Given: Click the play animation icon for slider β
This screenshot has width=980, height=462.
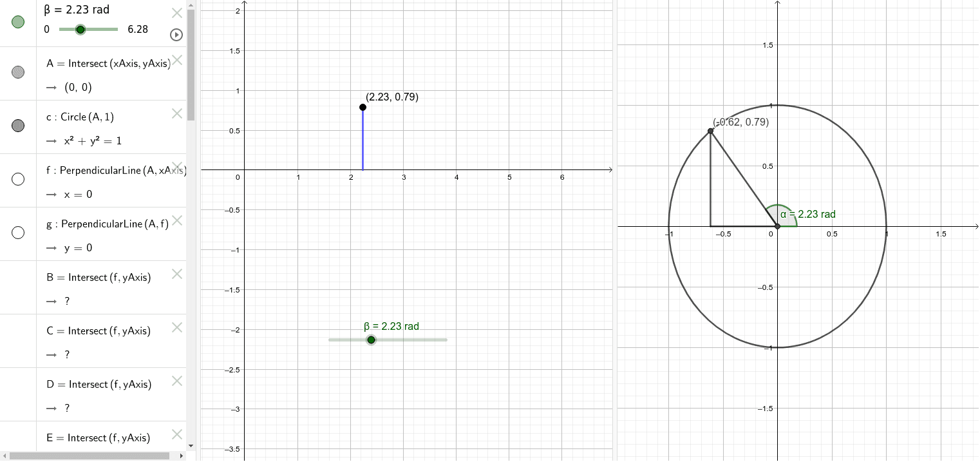Looking at the screenshot, I should (176, 35).
